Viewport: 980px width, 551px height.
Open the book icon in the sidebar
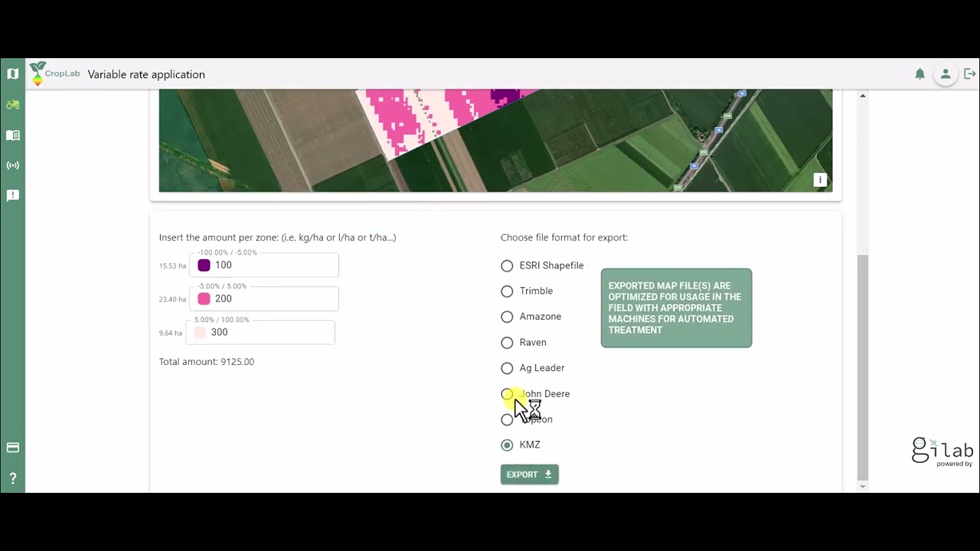tap(12, 135)
